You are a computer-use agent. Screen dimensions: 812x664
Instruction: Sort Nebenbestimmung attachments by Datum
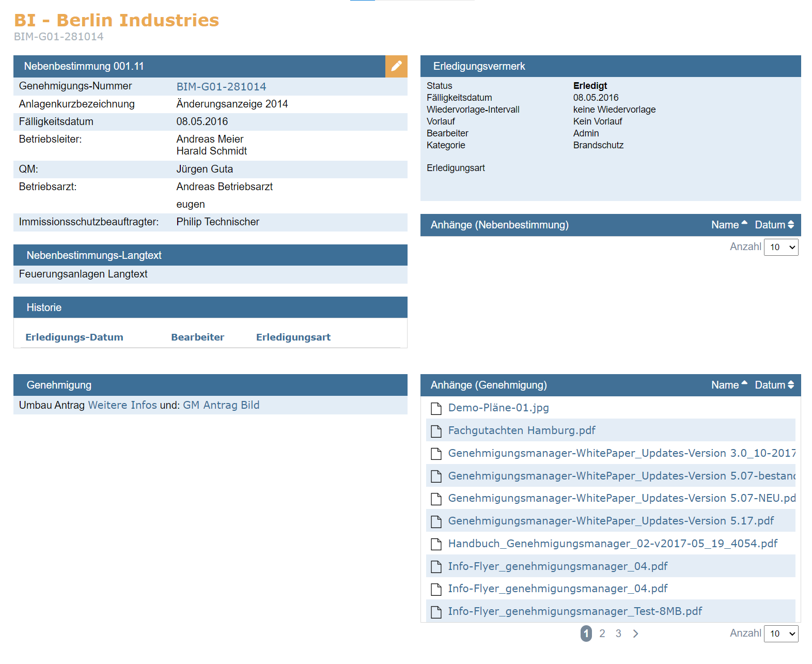click(x=774, y=225)
